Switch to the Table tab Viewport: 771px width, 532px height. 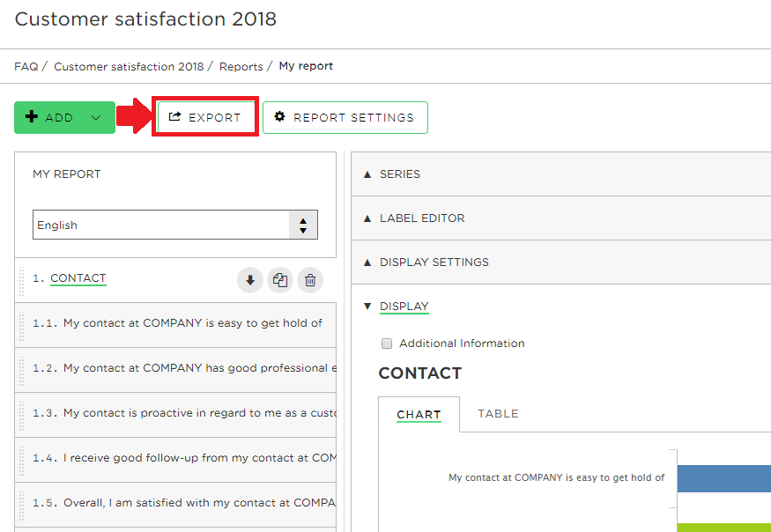(x=498, y=414)
